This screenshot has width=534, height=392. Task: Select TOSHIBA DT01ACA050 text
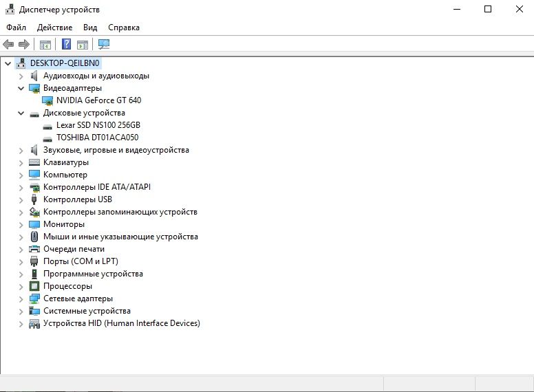click(98, 138)
